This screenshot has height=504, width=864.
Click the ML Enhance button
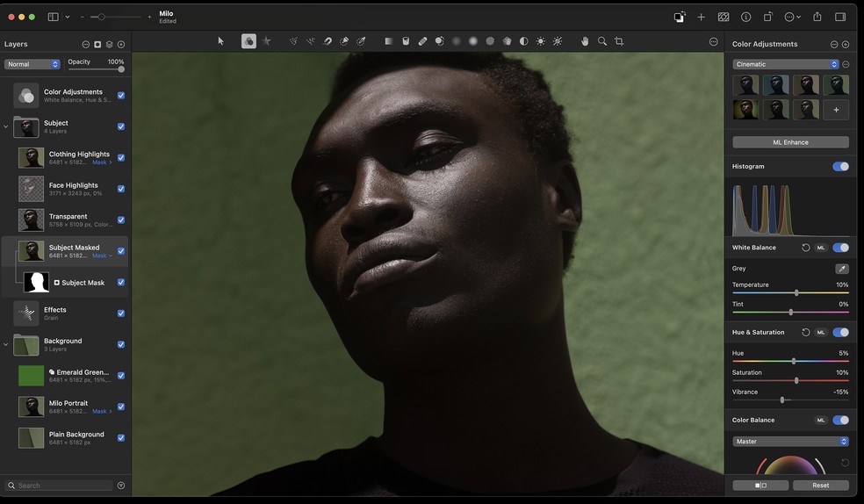[x=790, y=142]
